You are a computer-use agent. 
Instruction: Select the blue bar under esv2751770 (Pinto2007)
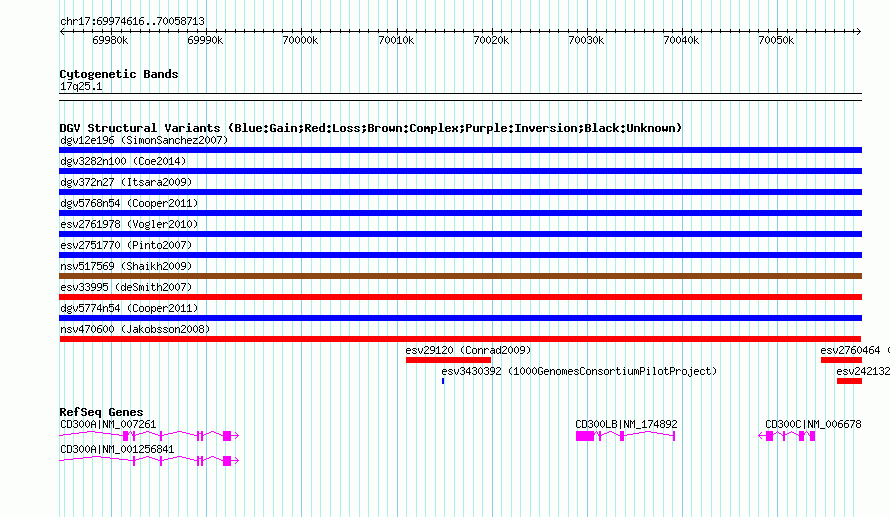coord(460,255)
